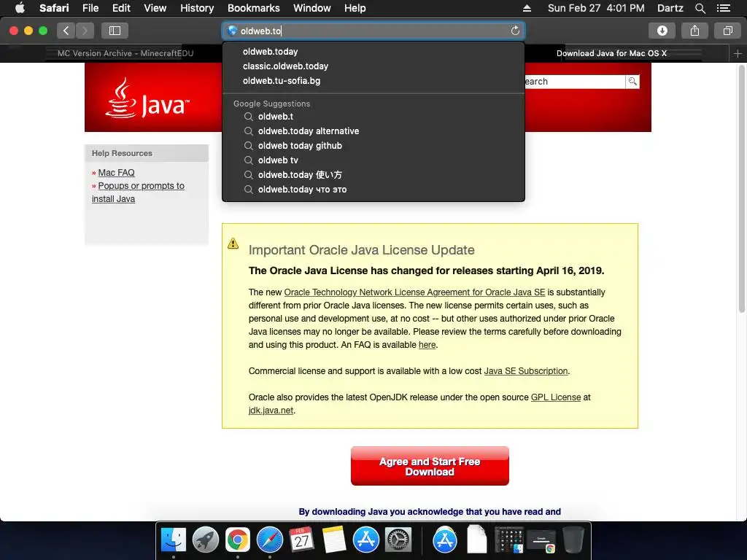
Task: Choose 'oldweb tv' suggestion
Action: coord(373,160)
